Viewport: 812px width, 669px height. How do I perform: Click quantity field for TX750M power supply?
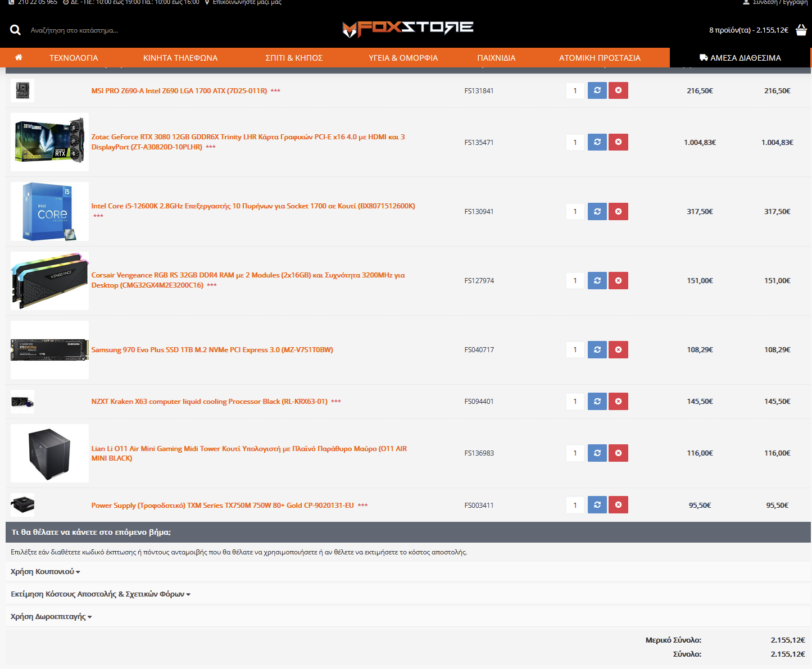pos(575,504)
